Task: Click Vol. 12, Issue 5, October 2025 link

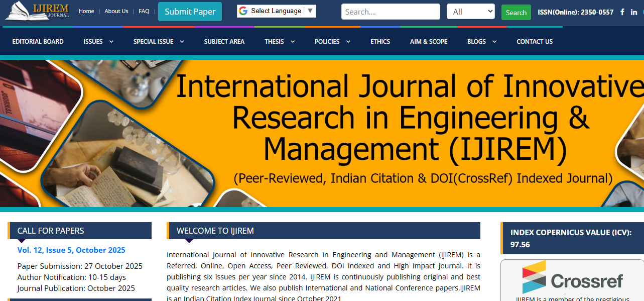Action: coord(71,250)
